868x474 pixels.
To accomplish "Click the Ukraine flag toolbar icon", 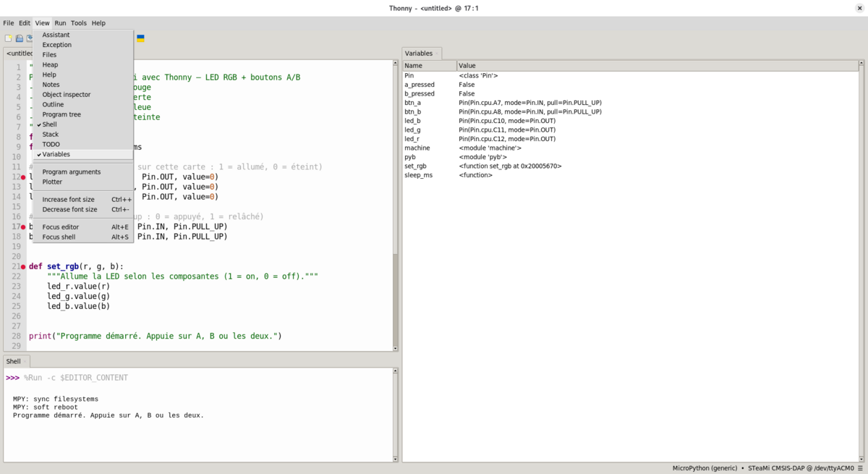I will pos(140,38).
